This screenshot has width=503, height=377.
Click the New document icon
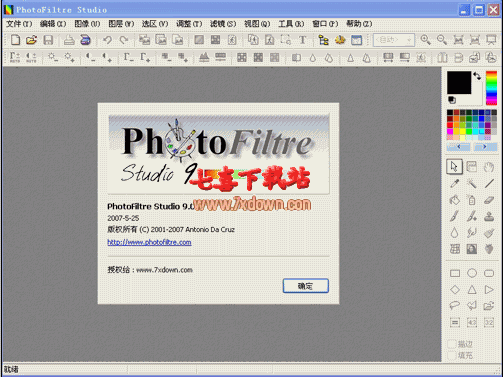(15, 40)
